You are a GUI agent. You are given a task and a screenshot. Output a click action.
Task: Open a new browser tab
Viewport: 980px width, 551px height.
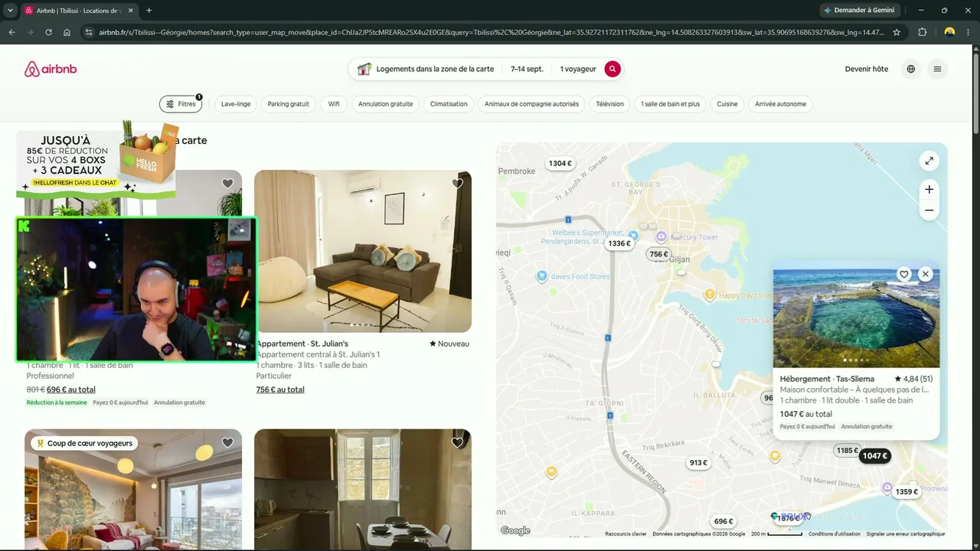tap(149, 11)
